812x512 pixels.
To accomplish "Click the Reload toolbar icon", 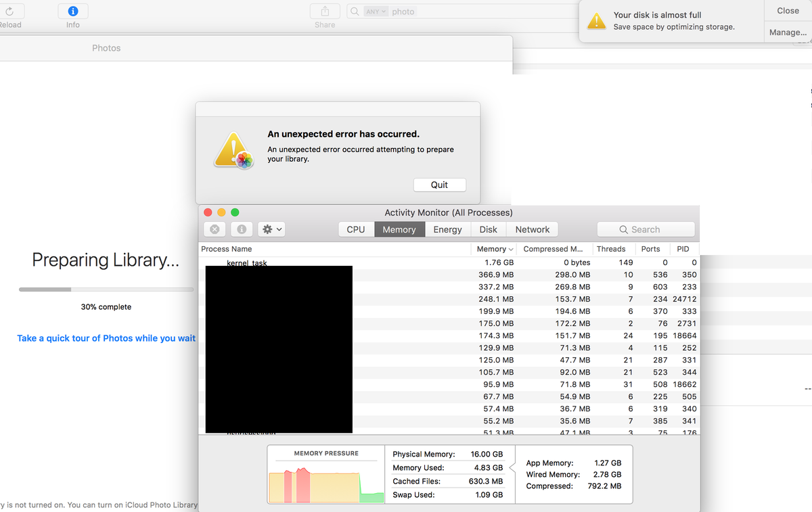I will click(x=10, y=11).
